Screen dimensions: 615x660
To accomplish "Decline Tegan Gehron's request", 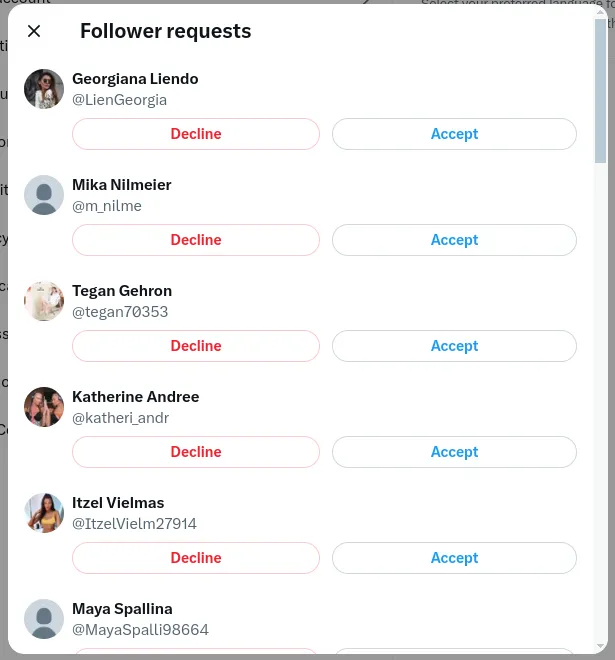I will coord(196,346).
